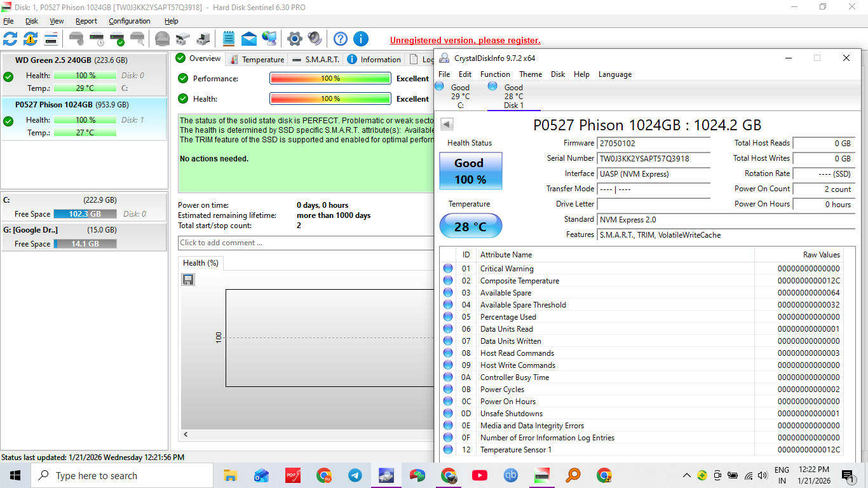The width and height of the screenshot is (868, 488).
Task: Open the Function menu in CrystalDiskInfo
Action: tap(495, 74)
